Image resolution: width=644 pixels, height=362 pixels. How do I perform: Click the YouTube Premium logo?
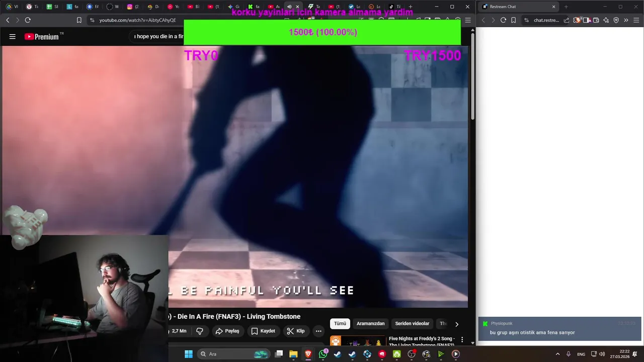pos(41,37)
